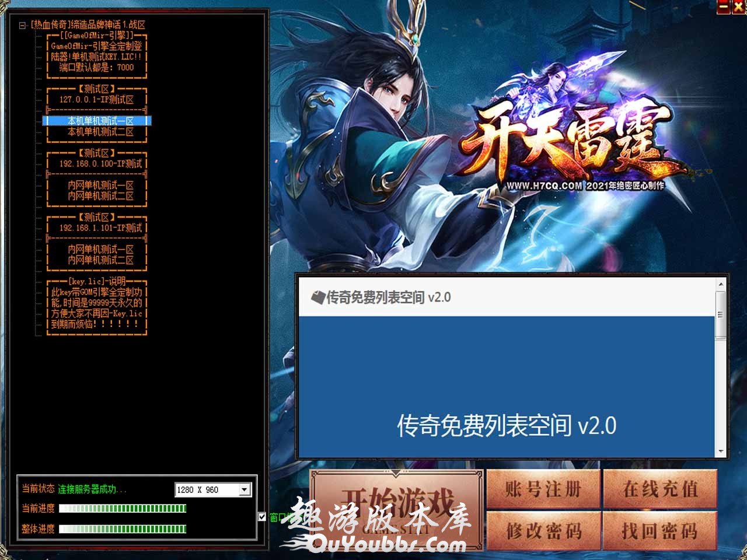The width and height of the screenshot is (747, 560).
Task: Select the 127.0.0.1-IP测试区 entry
Action: [x=96, y=100]
